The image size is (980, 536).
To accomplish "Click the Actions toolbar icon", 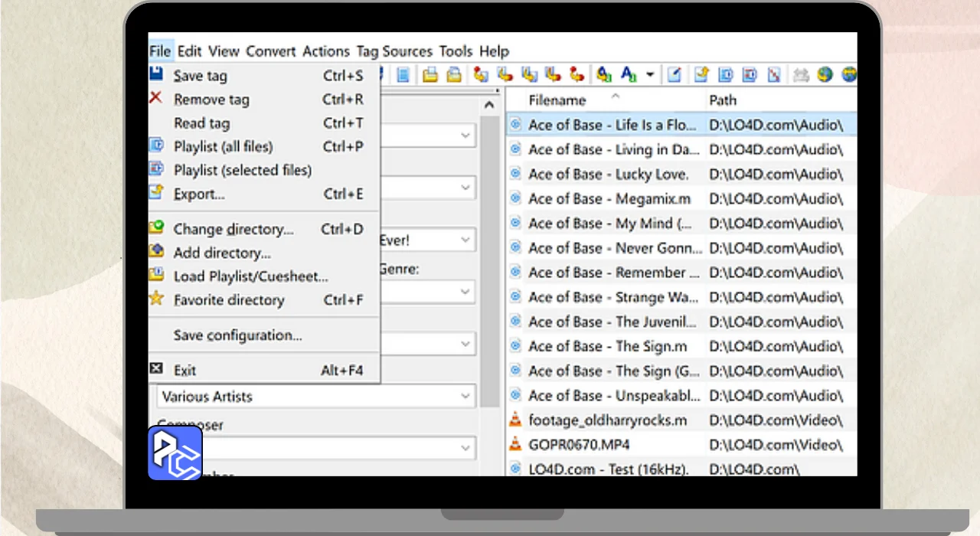I will [604, 74].
